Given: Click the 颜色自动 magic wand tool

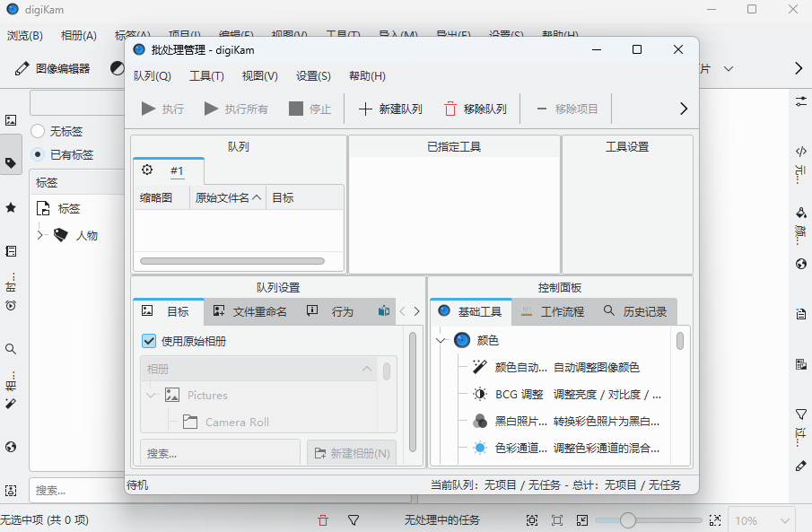Looking at the screenshot, I should pyautogui.click(x=479, y=367).
